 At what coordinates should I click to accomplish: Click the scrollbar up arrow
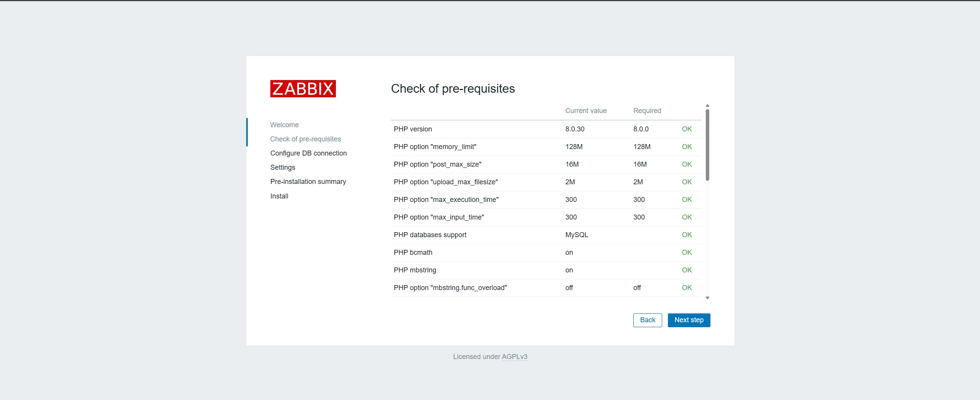click(707, 106)
